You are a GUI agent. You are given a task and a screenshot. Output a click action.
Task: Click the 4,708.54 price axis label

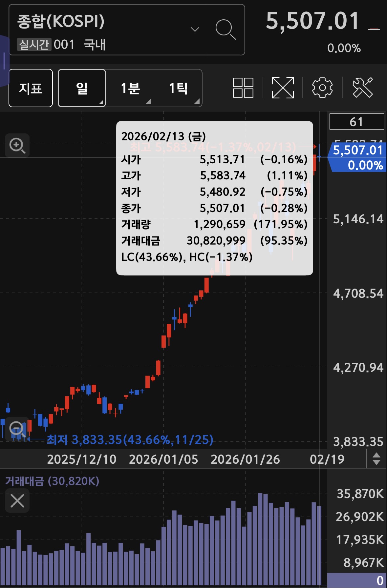(x=358, y=294)
